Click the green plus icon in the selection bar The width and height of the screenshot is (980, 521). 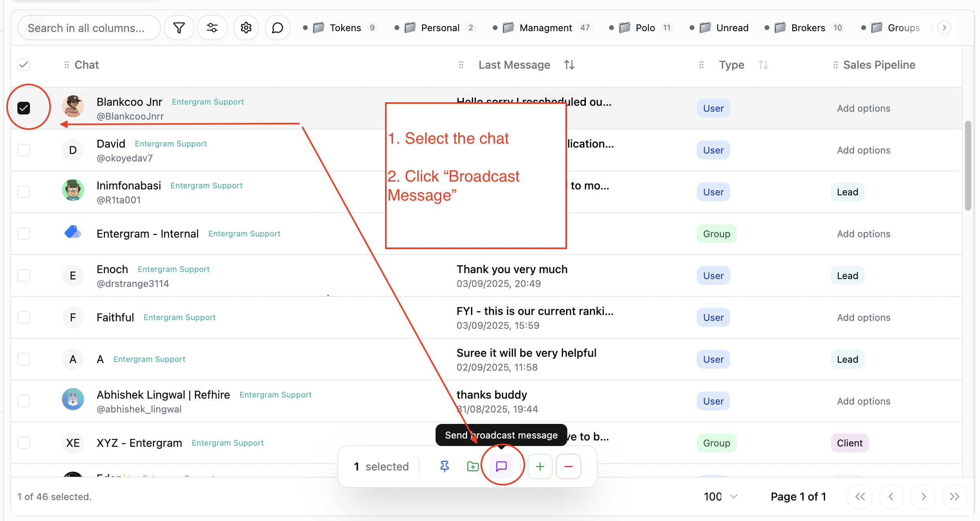coord(540,466)
